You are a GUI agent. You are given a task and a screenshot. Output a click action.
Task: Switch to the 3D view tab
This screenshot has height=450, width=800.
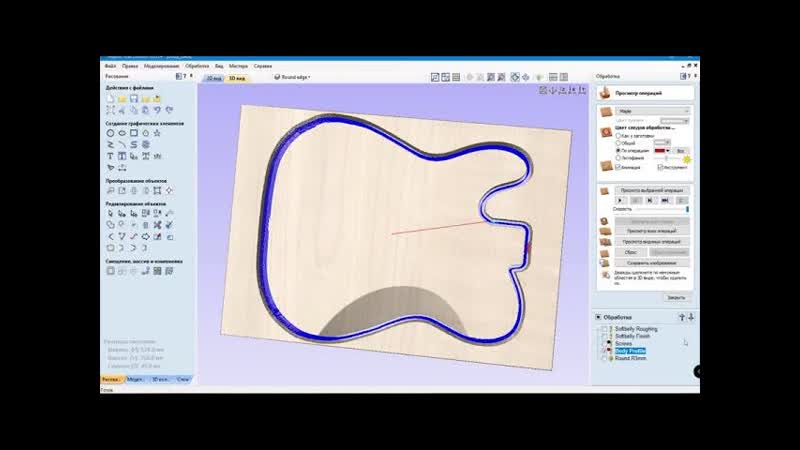237,79
